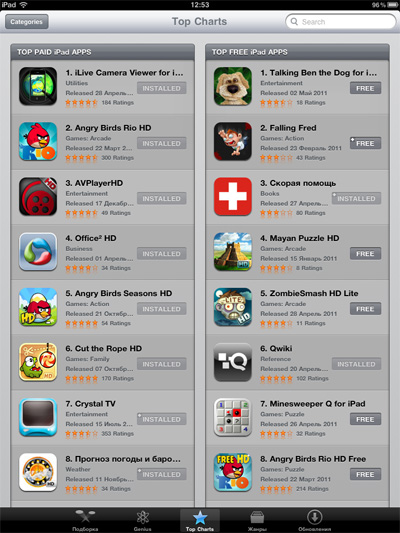Switch to the Genius tab

pos(142,521)
